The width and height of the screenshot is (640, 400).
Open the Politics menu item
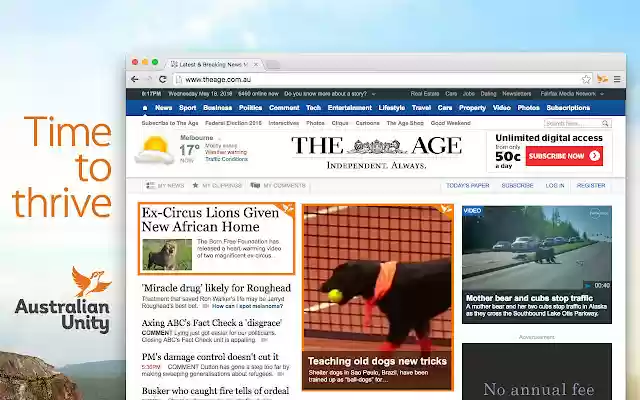[250, 108]
